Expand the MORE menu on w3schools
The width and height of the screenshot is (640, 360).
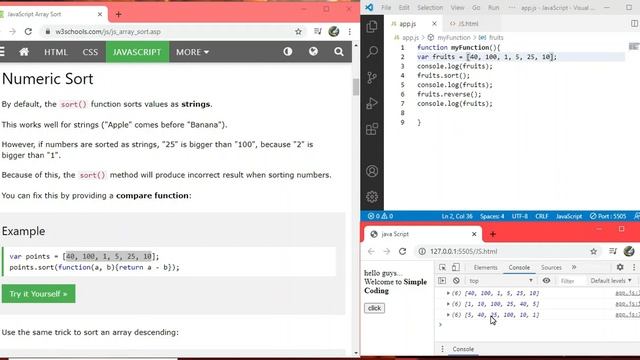click(193, 52)
